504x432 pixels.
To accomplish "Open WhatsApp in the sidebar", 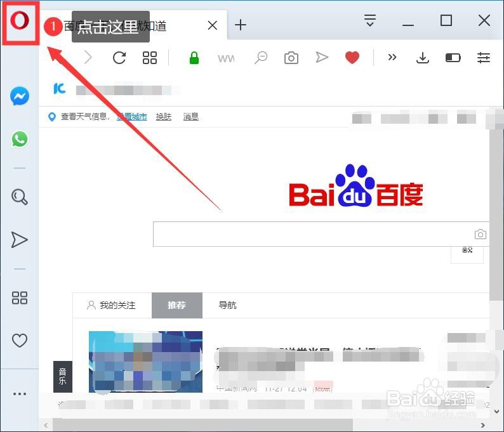I will [x=20, y=139].
